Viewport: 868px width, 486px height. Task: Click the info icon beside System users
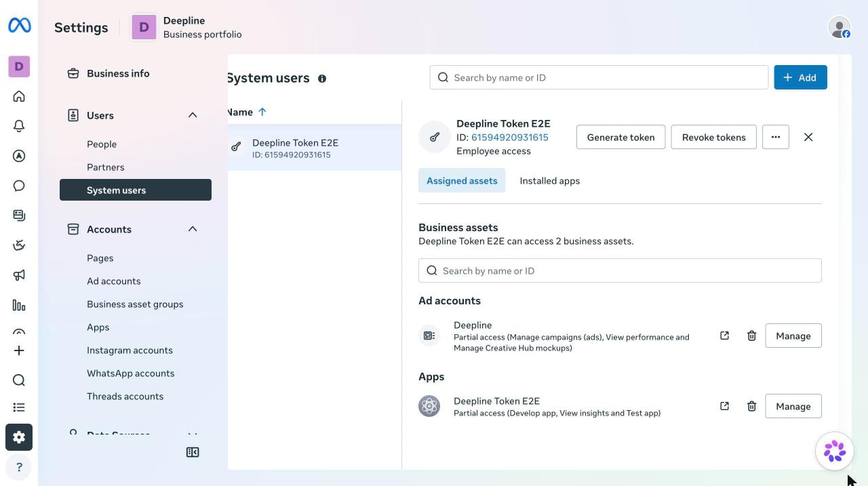point(322,79)
